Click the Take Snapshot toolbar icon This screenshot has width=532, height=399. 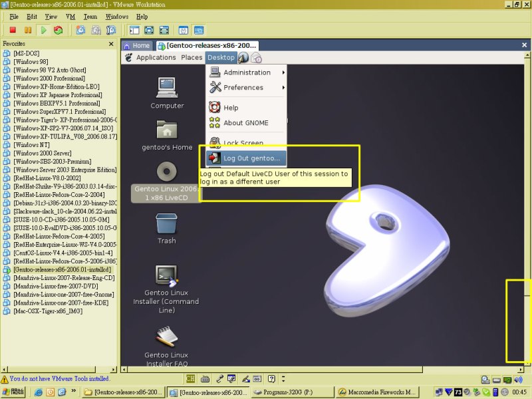[x=80, y=30]
